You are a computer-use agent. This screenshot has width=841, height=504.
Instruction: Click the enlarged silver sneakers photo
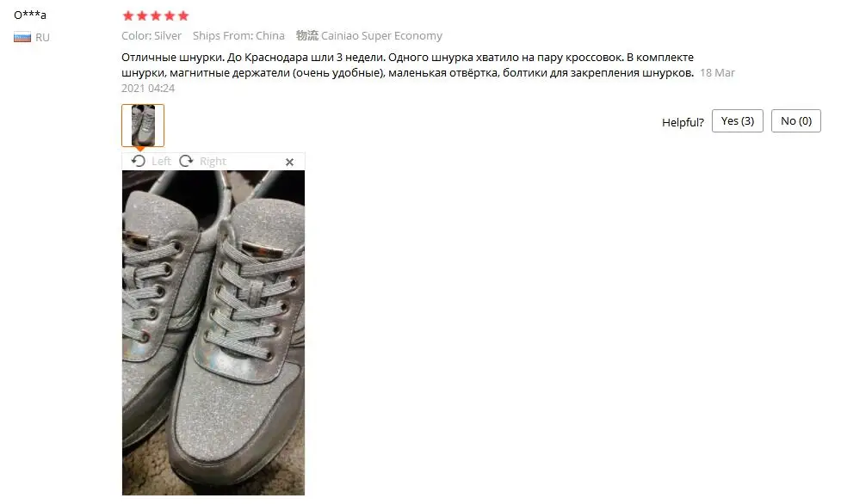pyautogui.click(x=213, y=333)
